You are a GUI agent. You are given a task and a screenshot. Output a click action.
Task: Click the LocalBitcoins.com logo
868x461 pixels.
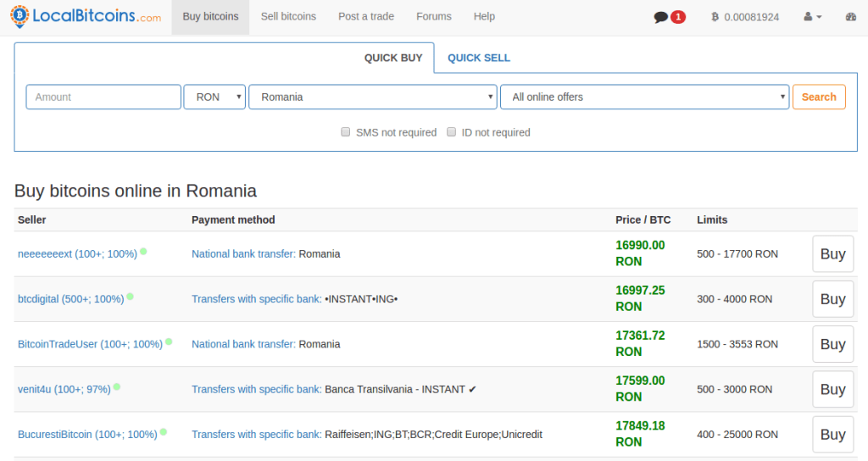click(85, 17)
